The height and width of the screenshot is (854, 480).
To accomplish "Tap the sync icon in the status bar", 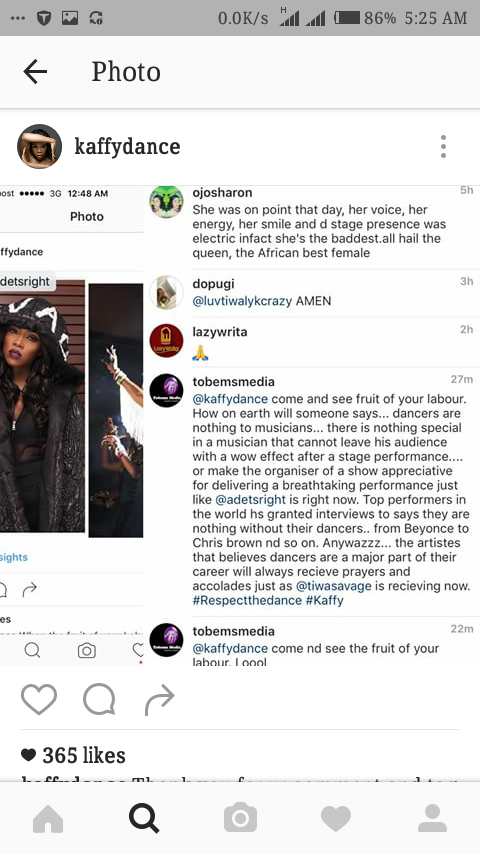I will point(96,18).
